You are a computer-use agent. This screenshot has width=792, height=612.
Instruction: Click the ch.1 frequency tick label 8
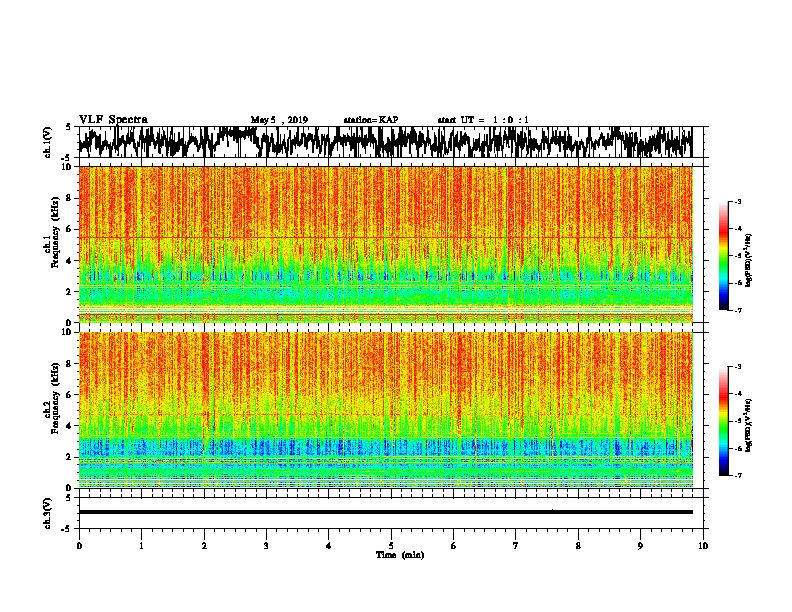tap(68, 198)
